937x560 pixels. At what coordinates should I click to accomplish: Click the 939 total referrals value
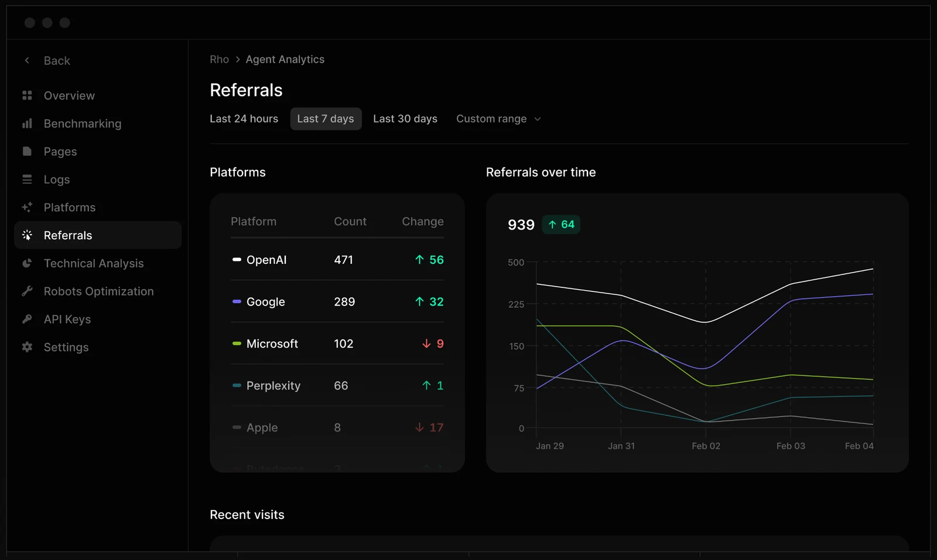(521, 225)
